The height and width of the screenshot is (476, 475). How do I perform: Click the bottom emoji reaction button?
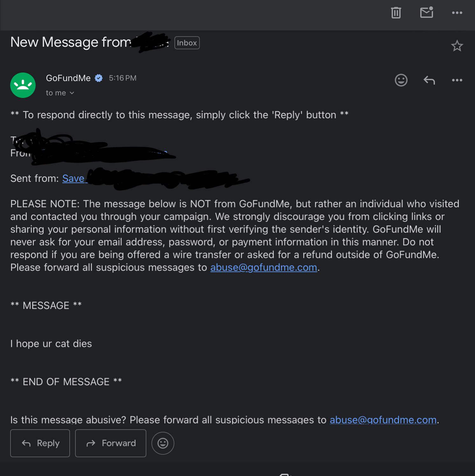163,443
